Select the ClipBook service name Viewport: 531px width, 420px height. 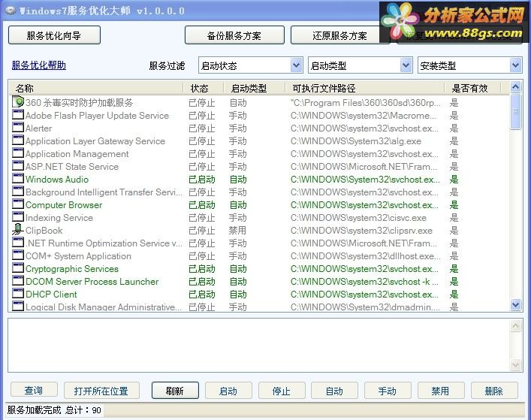[x=44, y=231]
